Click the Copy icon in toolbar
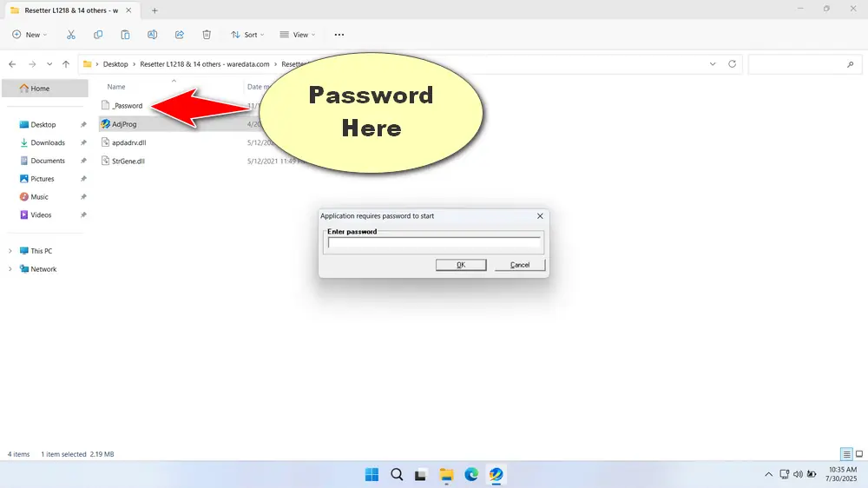Viewport: 868px width, 488px height. pyautogui.click(x=98, y=35)
